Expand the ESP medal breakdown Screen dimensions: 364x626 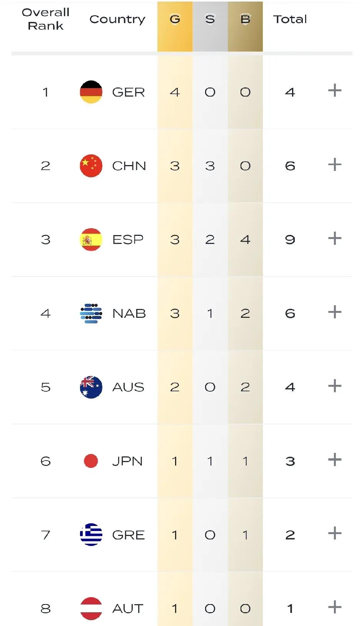(x=335, y=239)
